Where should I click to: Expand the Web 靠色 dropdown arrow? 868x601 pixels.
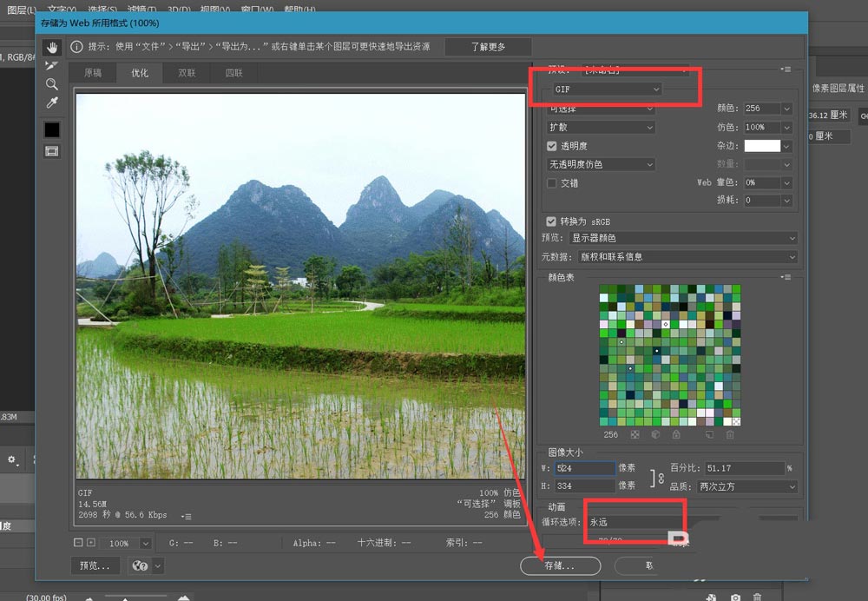click(x=786, y=182)
